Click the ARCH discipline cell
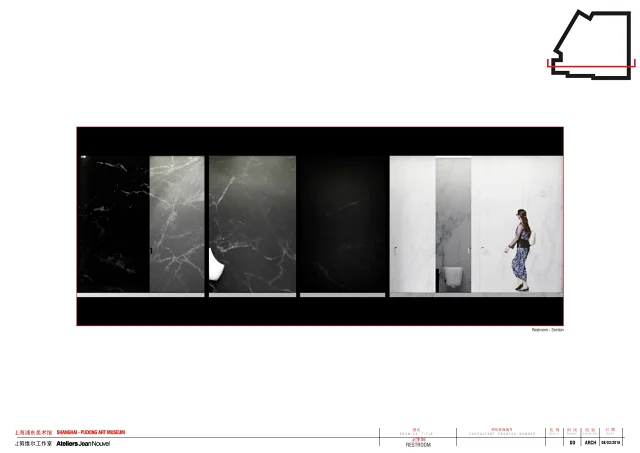The height and width of the screenshot is (453, 640). (x=589, y=442)
